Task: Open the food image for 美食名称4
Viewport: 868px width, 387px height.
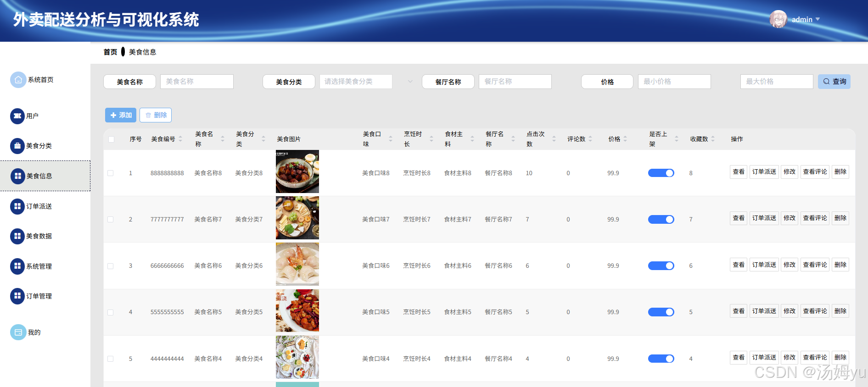Action: click(297, 357)
